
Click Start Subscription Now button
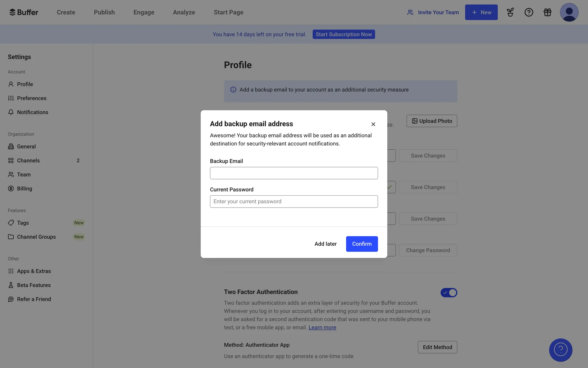pos(344,34)
